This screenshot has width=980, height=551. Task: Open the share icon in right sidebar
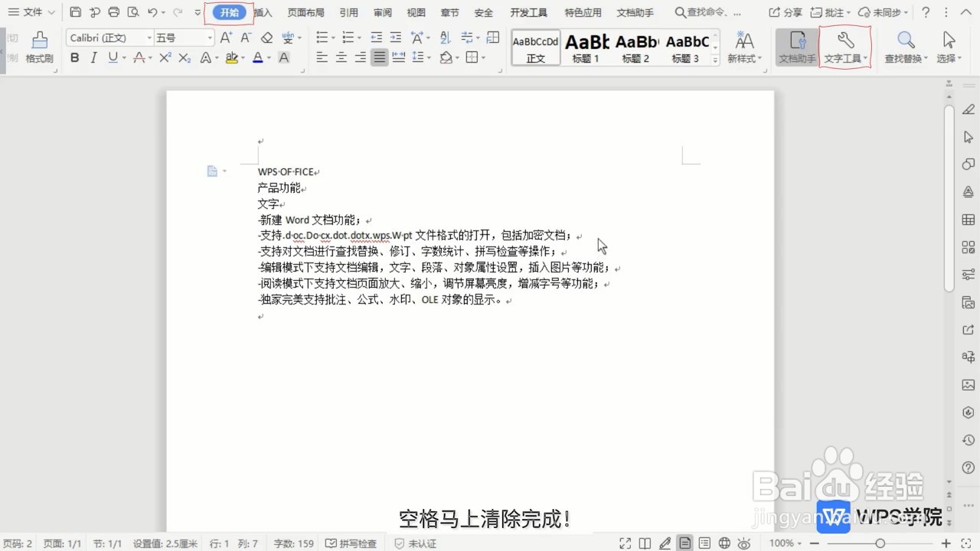(969, 330)
